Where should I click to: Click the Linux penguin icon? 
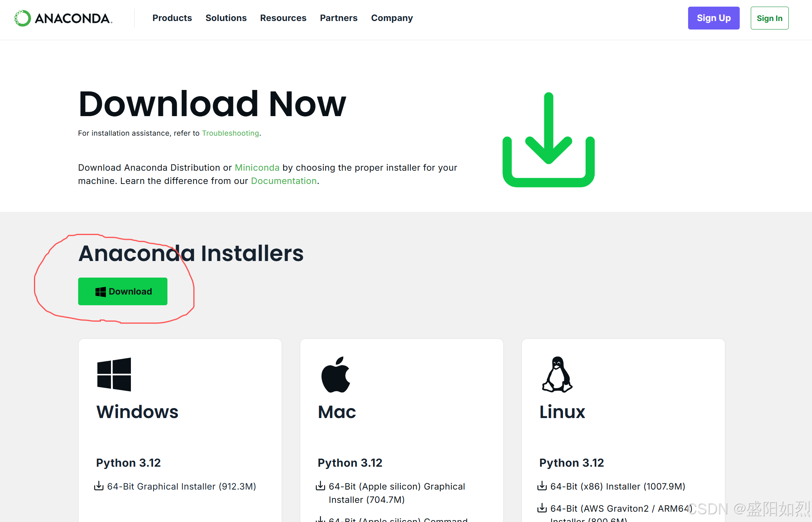(x=557, y=374)
